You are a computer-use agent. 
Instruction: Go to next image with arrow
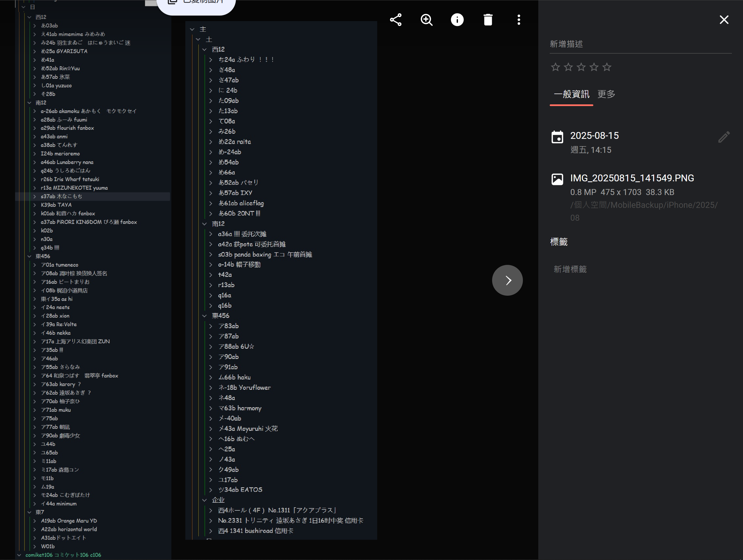click(x=507, y=280)
